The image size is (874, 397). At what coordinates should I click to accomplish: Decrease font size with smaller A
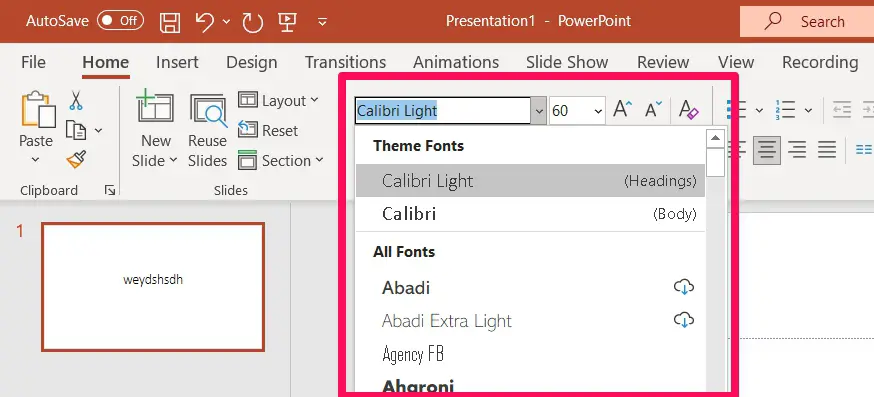click(653, 109)
